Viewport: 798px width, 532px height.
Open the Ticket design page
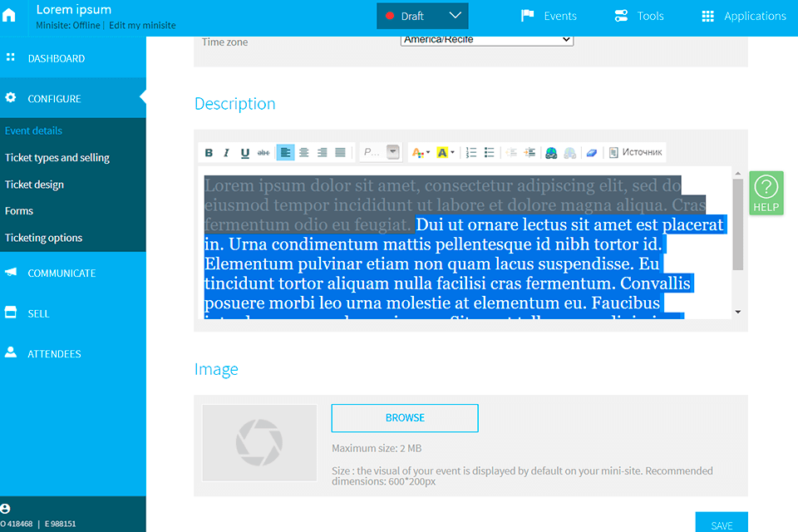34,185
